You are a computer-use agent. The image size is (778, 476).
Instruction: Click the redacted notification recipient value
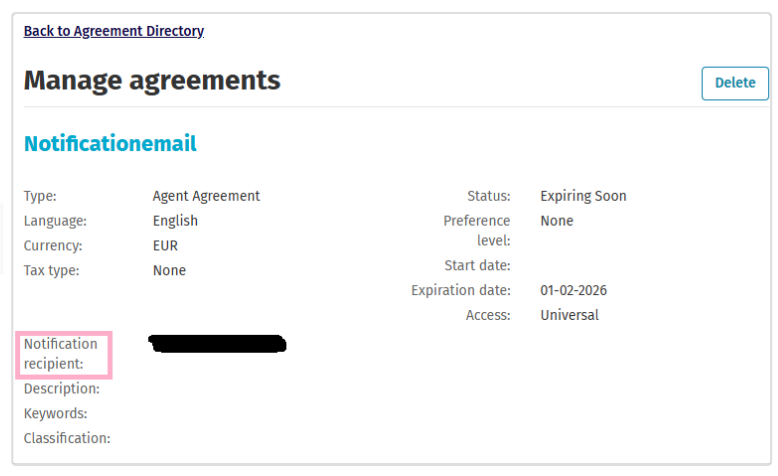tap(217, 345)
